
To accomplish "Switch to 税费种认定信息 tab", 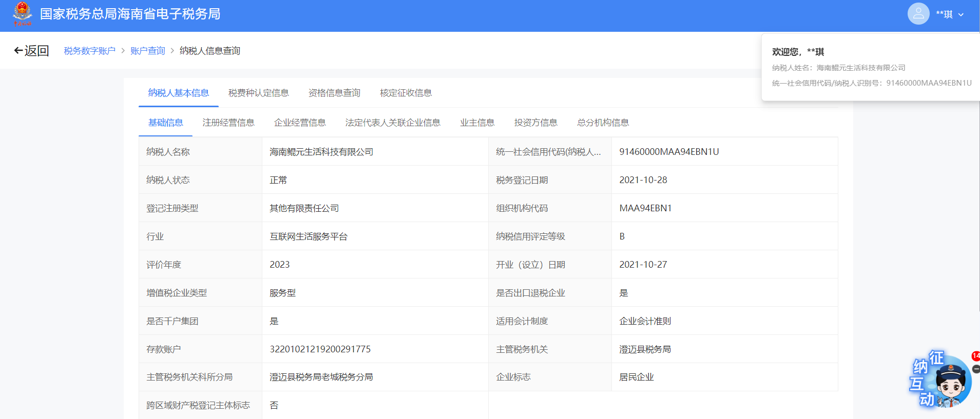I will tap(258, 93).
